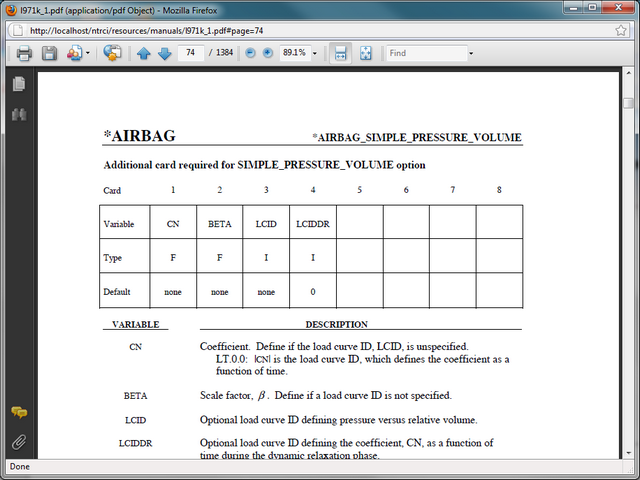Click the zoom in plus button
This screenshot has width=640, height=480.
tap(267, 53)
